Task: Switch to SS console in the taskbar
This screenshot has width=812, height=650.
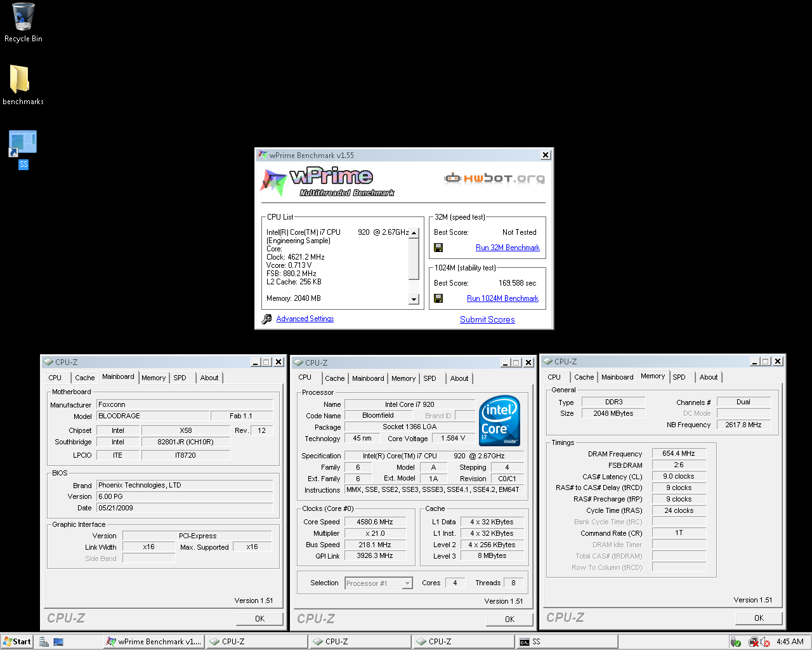Action: click(x=566, y=642)
